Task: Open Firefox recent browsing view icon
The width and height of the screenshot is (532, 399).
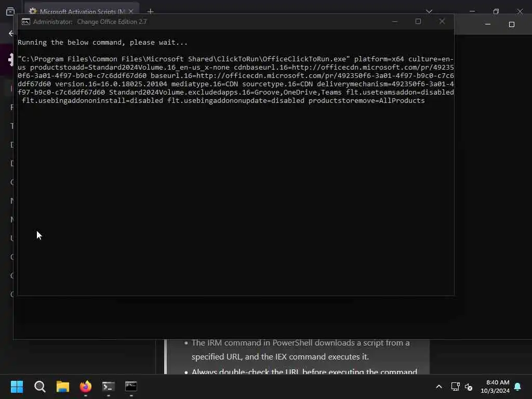Action: click(x=10, y=11)
